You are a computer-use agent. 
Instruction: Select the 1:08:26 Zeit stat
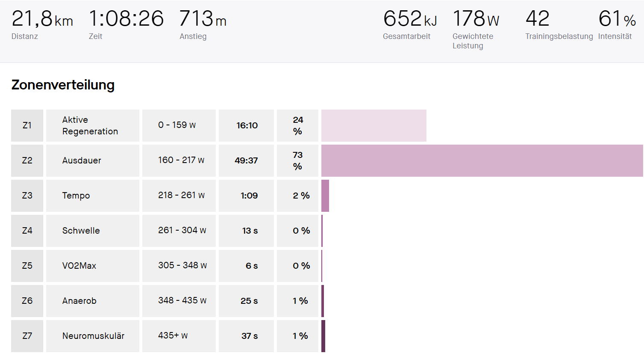pos(126,19)
